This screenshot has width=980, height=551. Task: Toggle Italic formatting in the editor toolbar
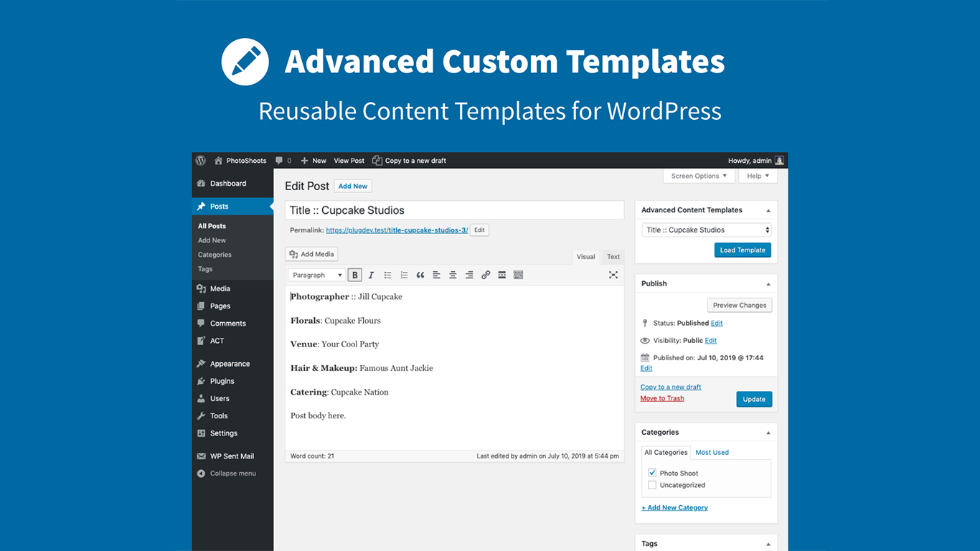(x=371, y=275)
